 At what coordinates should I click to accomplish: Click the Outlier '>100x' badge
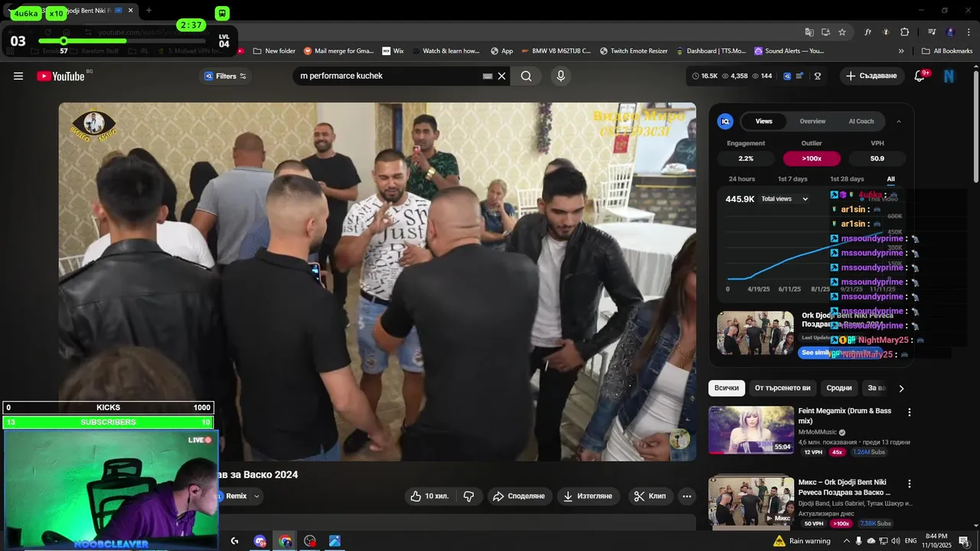tap(812, 158)
